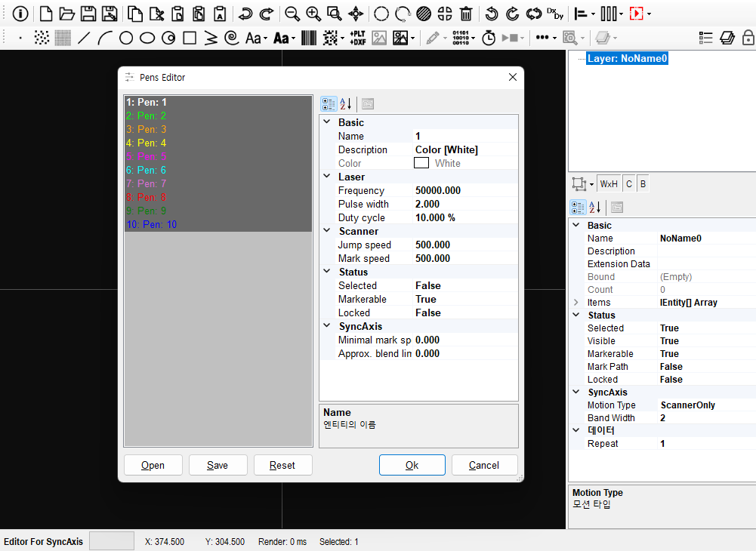Toggle Categorized view in Pens Editor property grid
The width and height of the screenshot is (756, 551).
[329, 103]
